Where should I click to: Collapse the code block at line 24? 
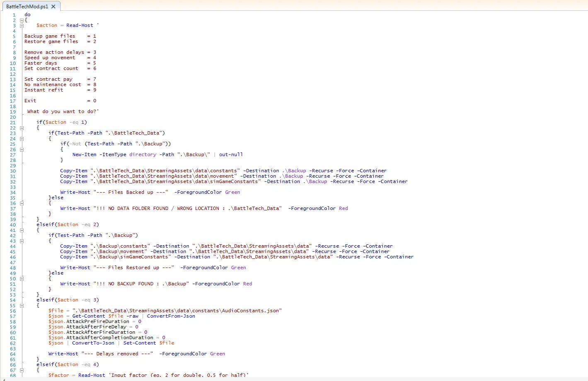tap(22, 139)
